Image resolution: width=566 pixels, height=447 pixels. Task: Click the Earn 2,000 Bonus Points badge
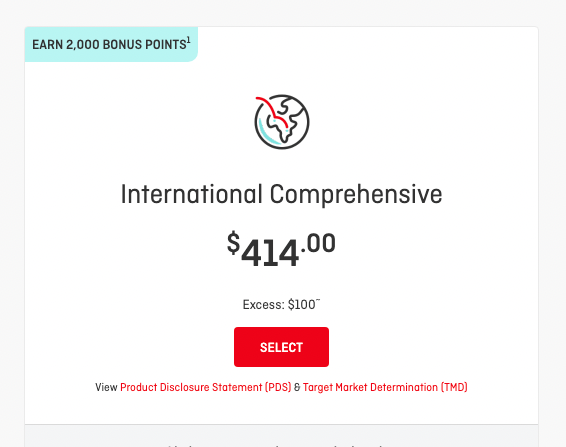click(x=111, y=44)
